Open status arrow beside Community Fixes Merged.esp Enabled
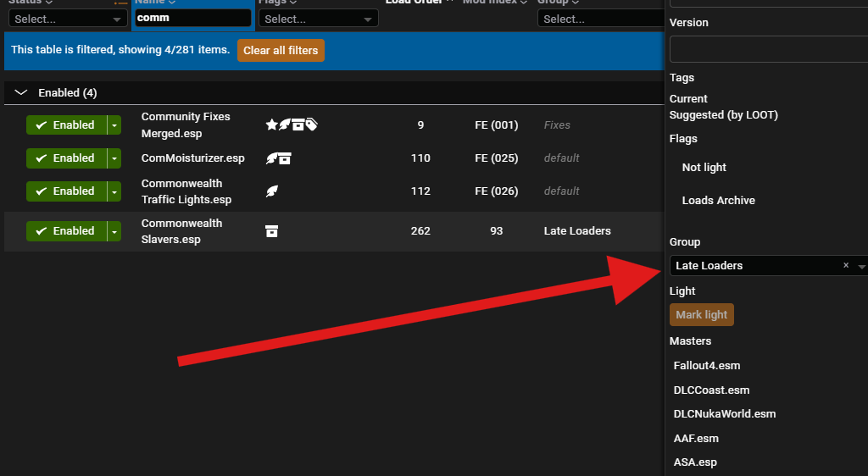Screen dimensions: 868x476 114,125
